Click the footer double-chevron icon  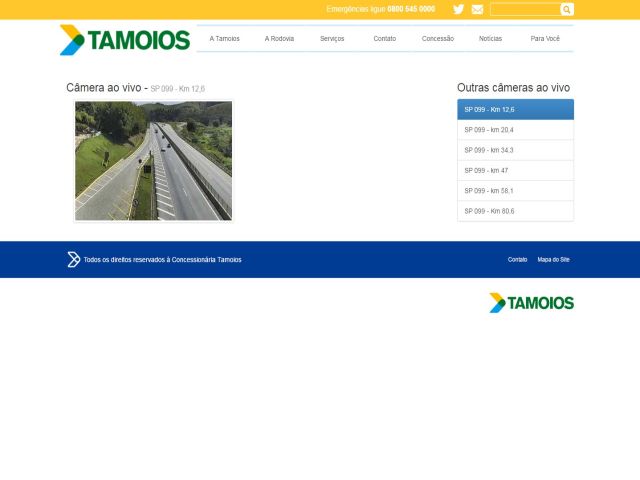[x=73, y=260]
